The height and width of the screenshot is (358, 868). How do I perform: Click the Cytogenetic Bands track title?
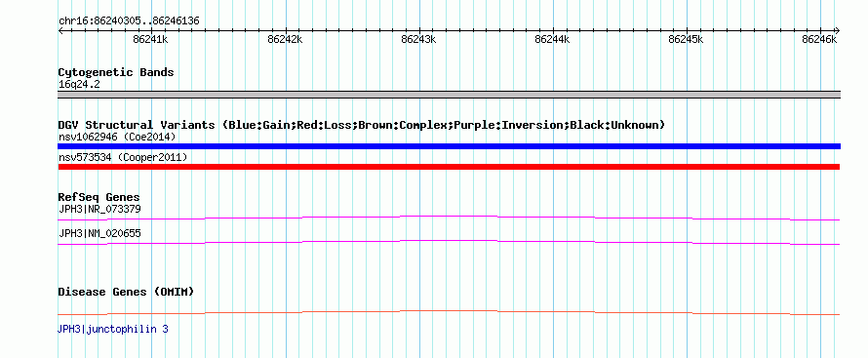[x=116, y=72]
